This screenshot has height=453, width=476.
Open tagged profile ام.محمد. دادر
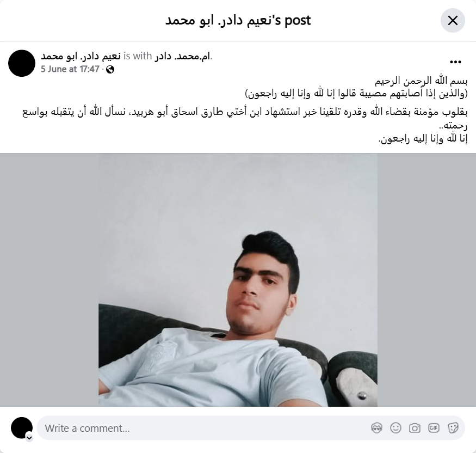[183, 56]
